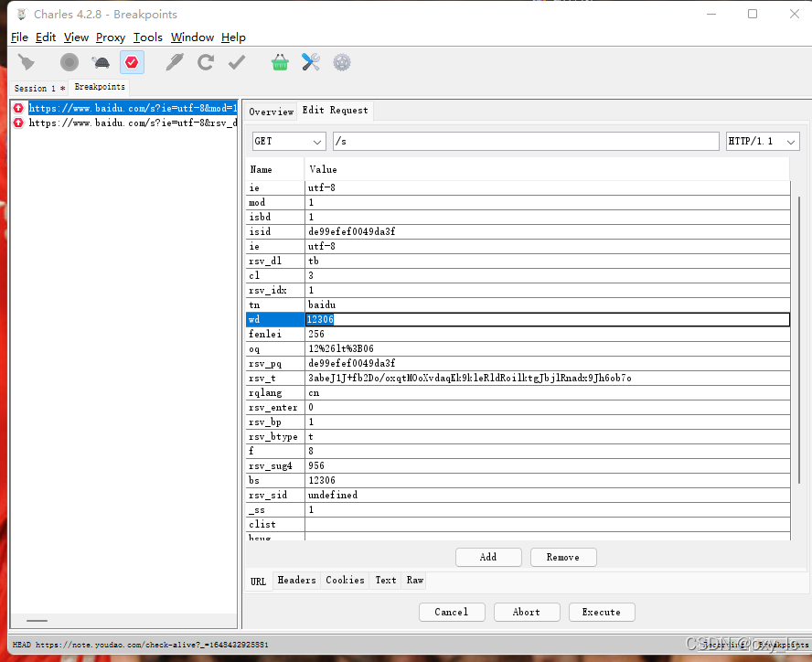Switch to the Raw bottom tab
Screen dimensions: 812x662
pos(415,580)
